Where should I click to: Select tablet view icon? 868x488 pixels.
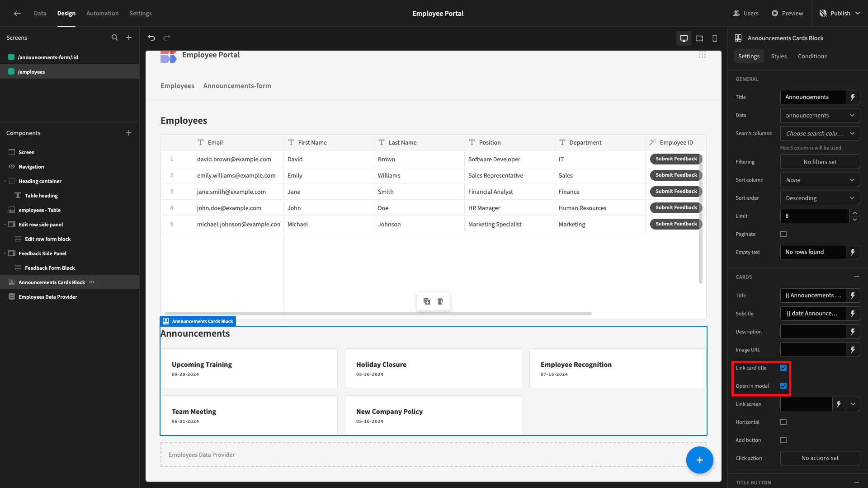tap(699, 38)
